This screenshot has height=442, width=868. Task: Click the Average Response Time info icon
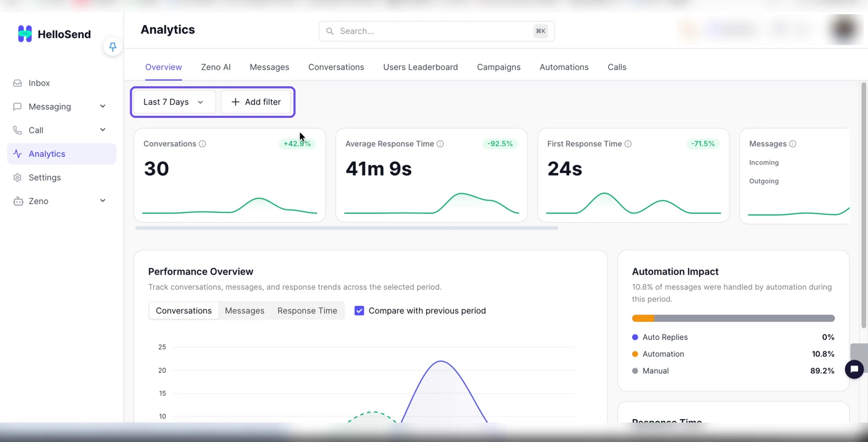pos(441,144)
